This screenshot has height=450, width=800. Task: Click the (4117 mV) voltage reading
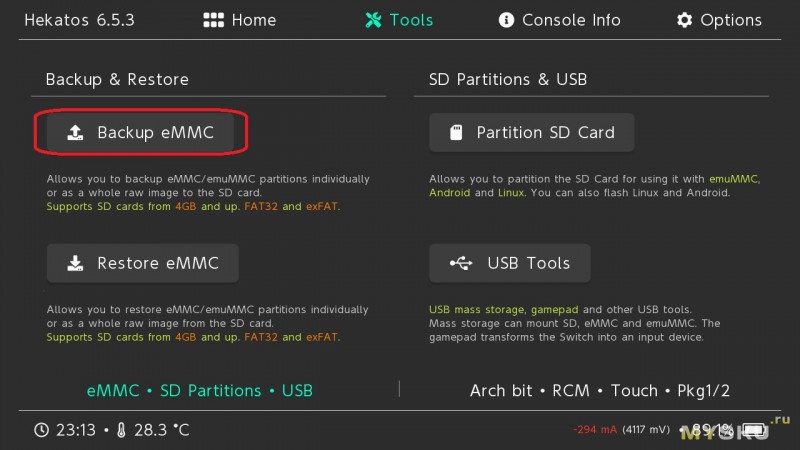pyautogui.click(x=646, y=430)
